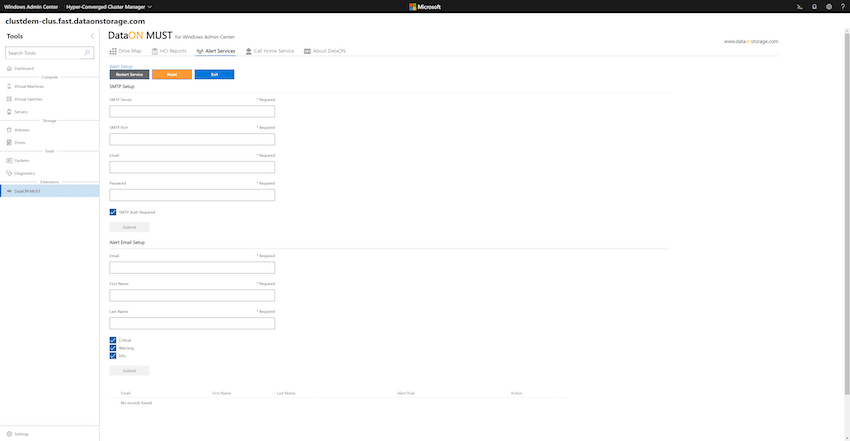The width and height of the screenshot is (850, 441).
Task: Focus the SMTP Port input field
Action: pos(192,139)
